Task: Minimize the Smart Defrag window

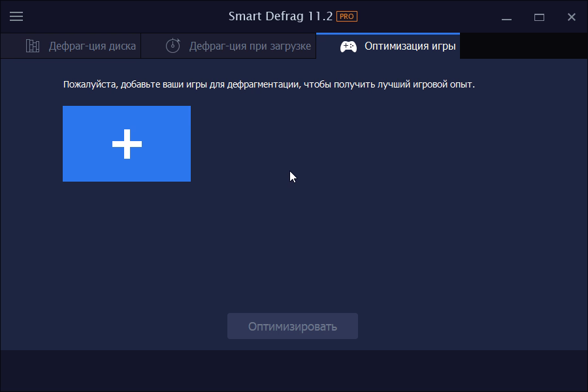Action: pyautogui.click(x=506, y=17)
